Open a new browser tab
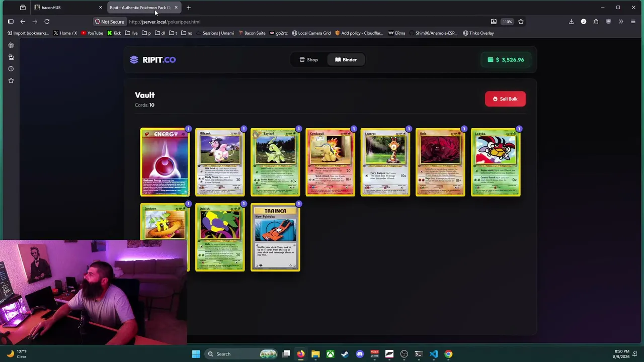644x362 pixels. [x=189, y=8]
